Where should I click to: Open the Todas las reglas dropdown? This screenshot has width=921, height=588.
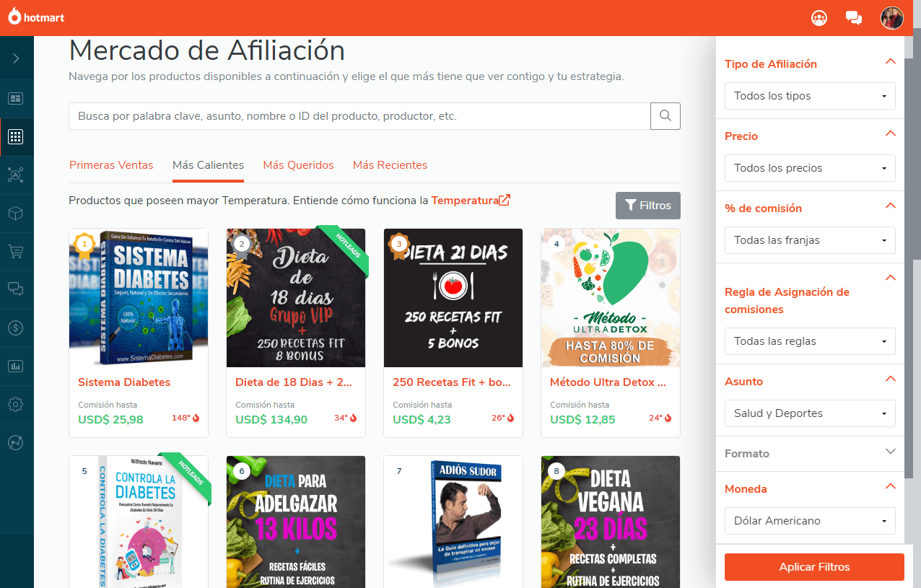pyautogui.click(x=810, y=341)
